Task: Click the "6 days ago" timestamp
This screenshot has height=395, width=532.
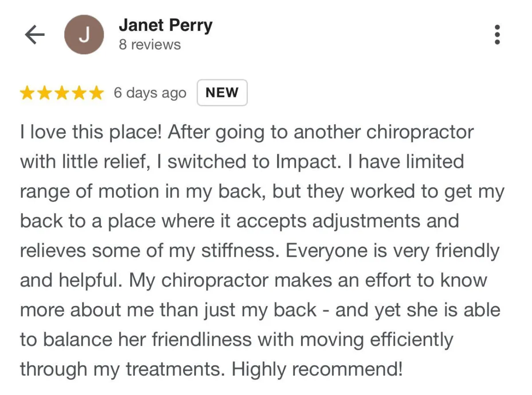Action: pyautogui.click(x=150, y=93)
